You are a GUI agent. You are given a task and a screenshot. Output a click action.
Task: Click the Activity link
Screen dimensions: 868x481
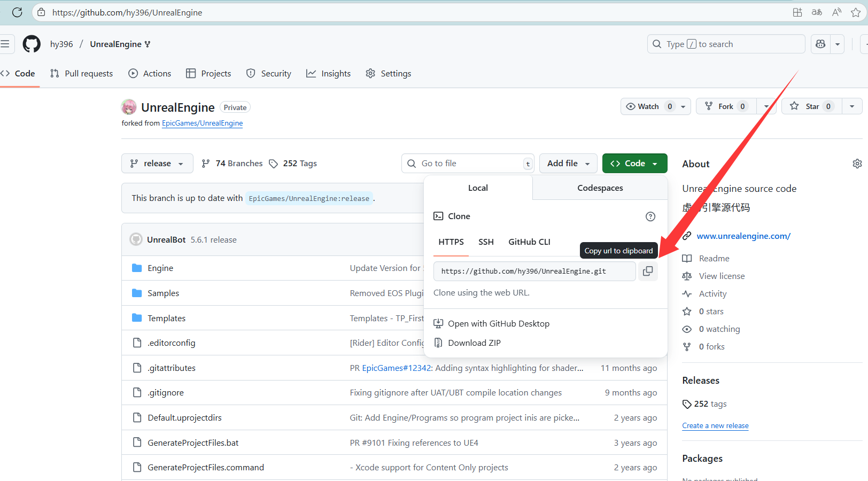(x=712, y=293)
